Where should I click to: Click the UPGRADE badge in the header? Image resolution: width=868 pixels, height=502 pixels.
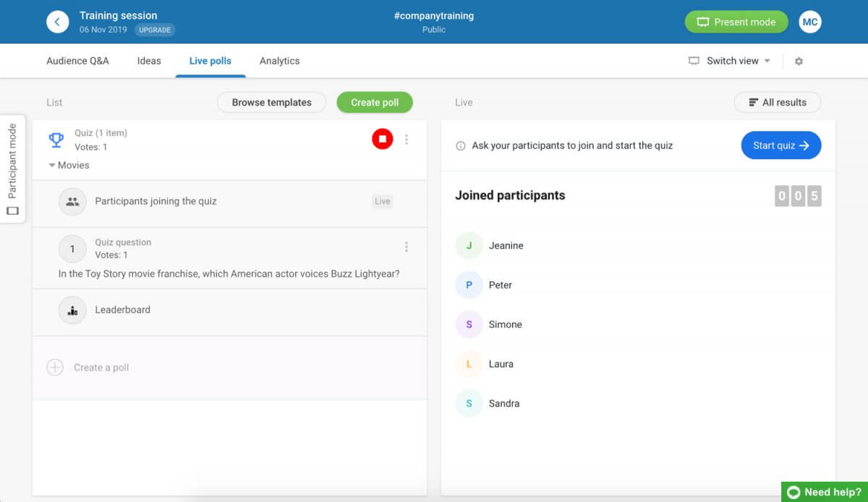[155, 30]
